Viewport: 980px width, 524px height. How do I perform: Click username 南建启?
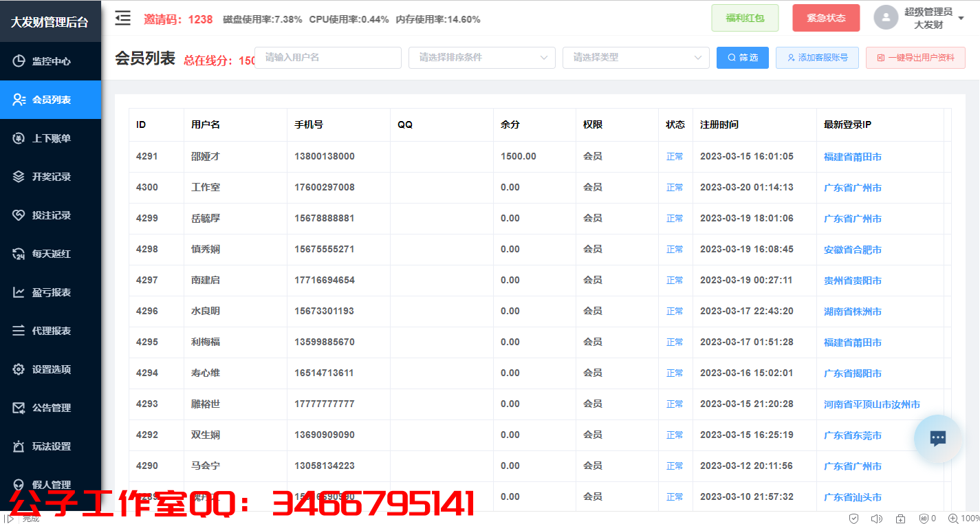206,280
